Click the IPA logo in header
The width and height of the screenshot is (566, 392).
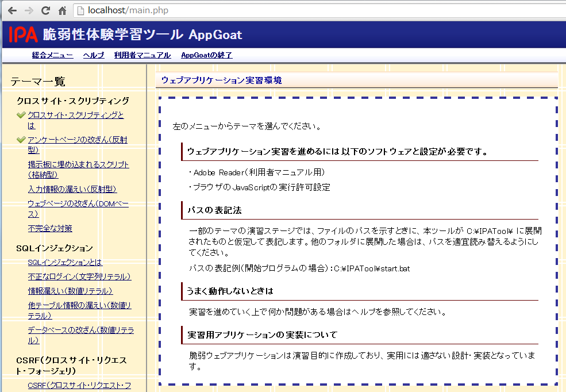[x=24, y=34]
